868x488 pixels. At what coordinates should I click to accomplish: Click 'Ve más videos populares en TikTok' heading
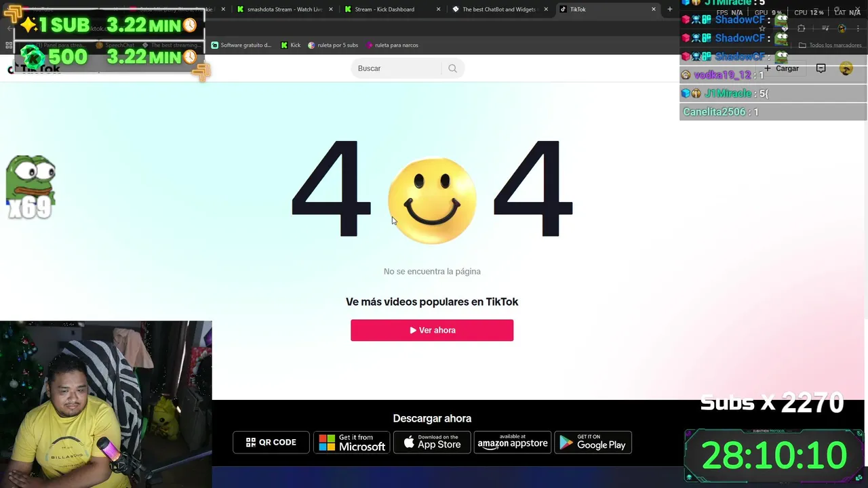tap(432, 302)
